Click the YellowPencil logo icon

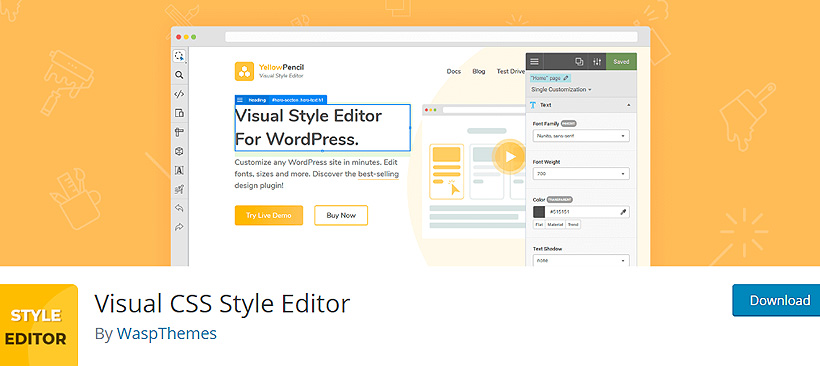coord(244,72)
